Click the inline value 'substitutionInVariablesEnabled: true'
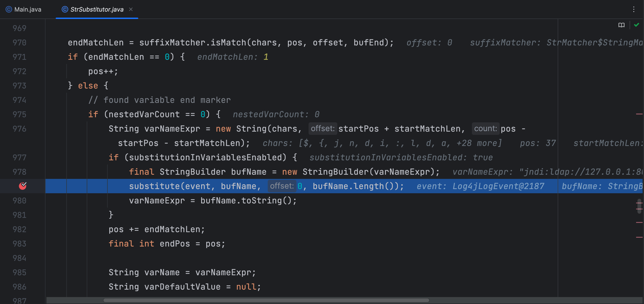This screenshot has width=644, height=304. point(401,157)
